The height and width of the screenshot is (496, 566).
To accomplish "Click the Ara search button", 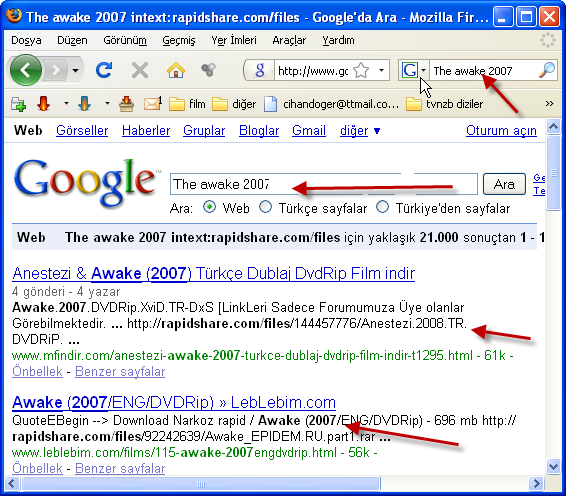I will pyautogui.click(x=504, y=184).
